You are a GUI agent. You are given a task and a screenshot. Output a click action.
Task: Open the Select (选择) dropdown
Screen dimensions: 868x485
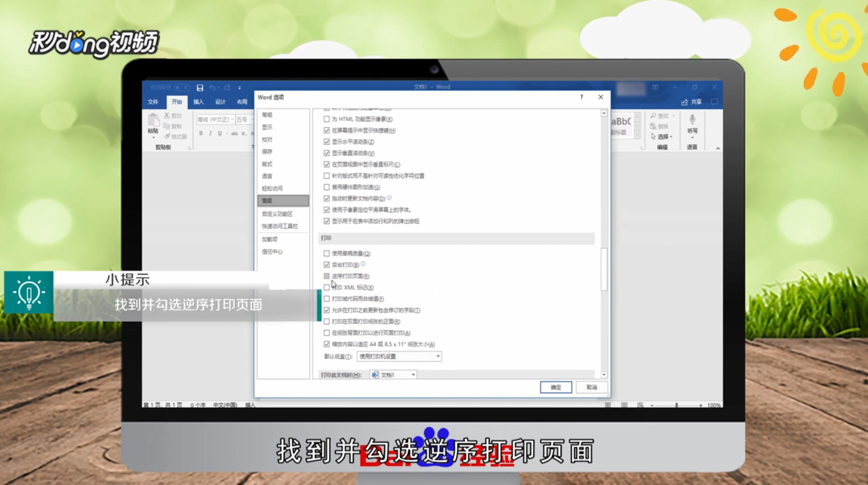pyautogui.click(x=662, y=136)
